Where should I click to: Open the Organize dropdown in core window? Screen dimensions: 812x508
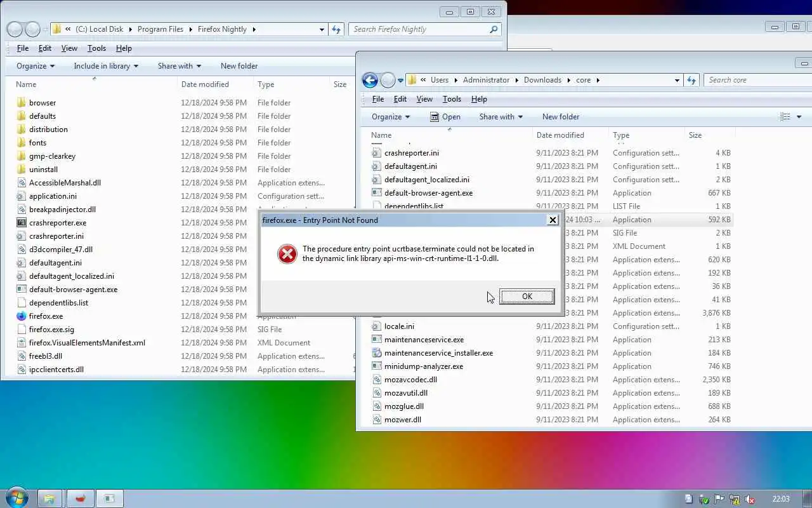(391, 117)
